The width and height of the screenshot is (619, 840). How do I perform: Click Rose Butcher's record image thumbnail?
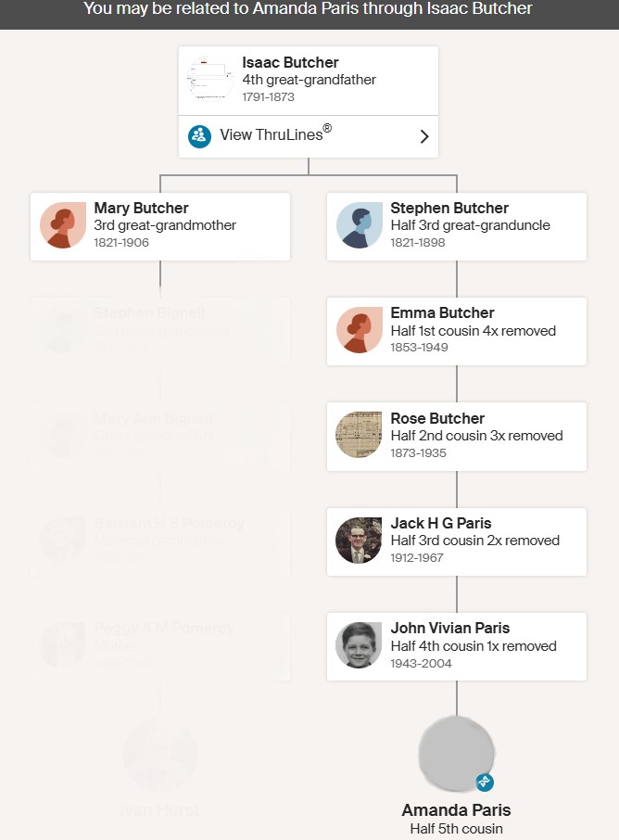click(x=360, y=436)
